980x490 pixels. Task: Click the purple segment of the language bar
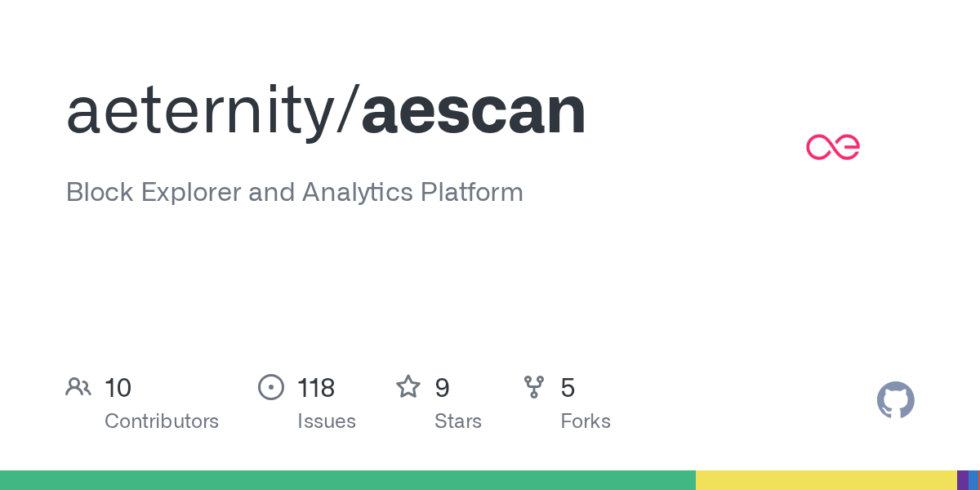click(x=962, y=480)
